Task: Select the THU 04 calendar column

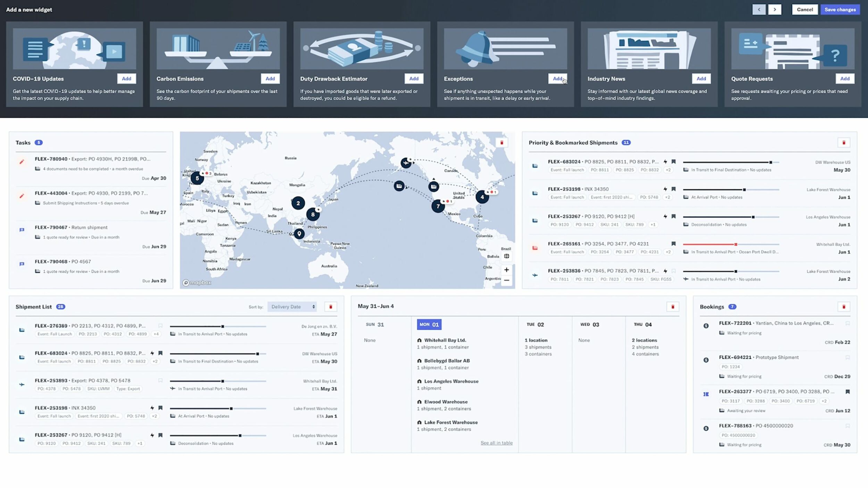Action: tap(643, 324)
